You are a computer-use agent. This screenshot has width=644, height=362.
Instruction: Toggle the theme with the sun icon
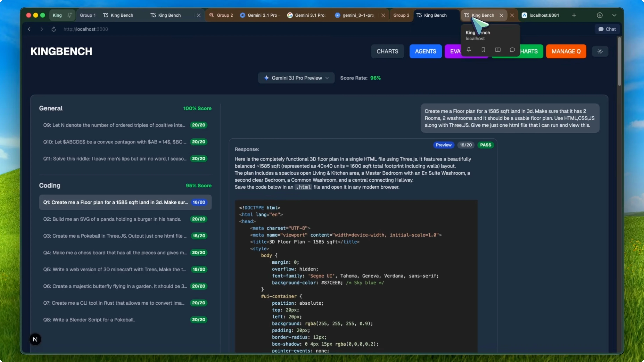600,51
